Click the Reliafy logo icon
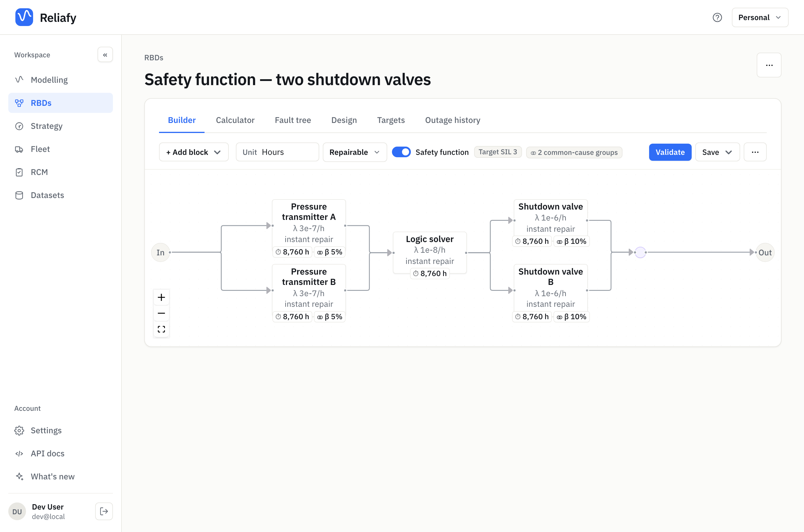The width and height of the screenshot is (804, 532). [24, 17]
